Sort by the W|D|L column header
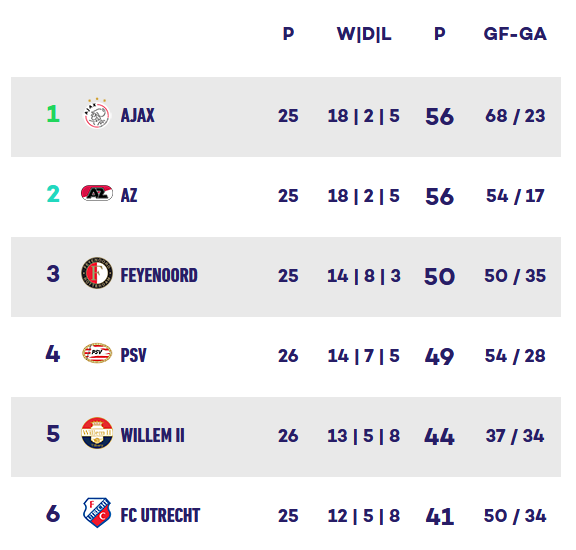 point(364,35)
